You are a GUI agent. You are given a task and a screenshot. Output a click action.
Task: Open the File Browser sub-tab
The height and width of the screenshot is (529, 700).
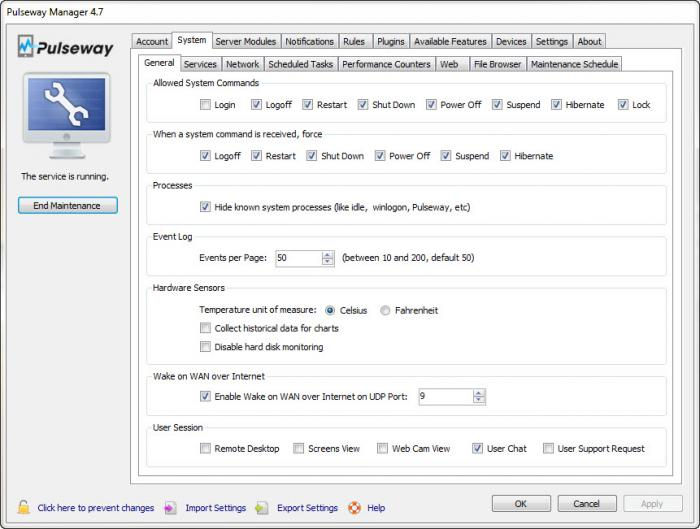pyautogui.click(x=498, y=64)
